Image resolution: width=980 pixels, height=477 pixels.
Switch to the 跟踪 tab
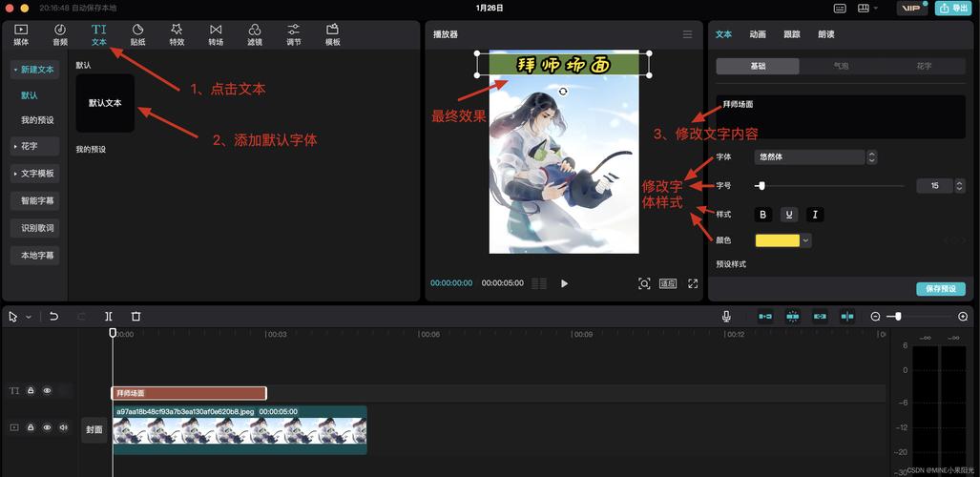pos(792,34)
